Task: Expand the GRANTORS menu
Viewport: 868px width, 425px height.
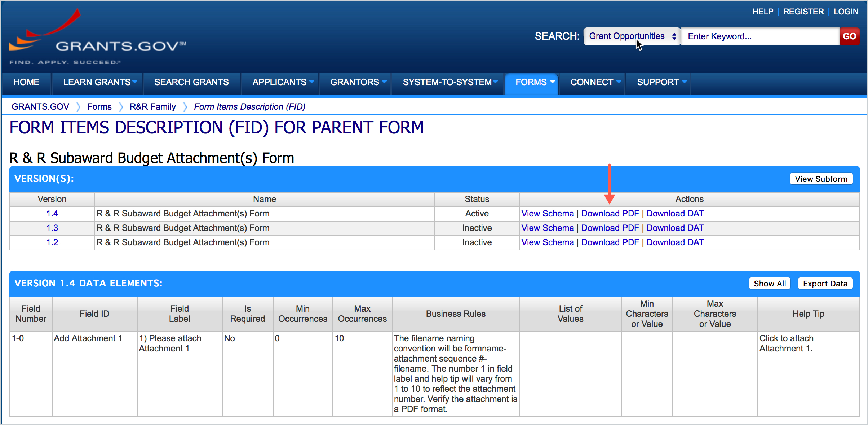Action: point(355,82)
